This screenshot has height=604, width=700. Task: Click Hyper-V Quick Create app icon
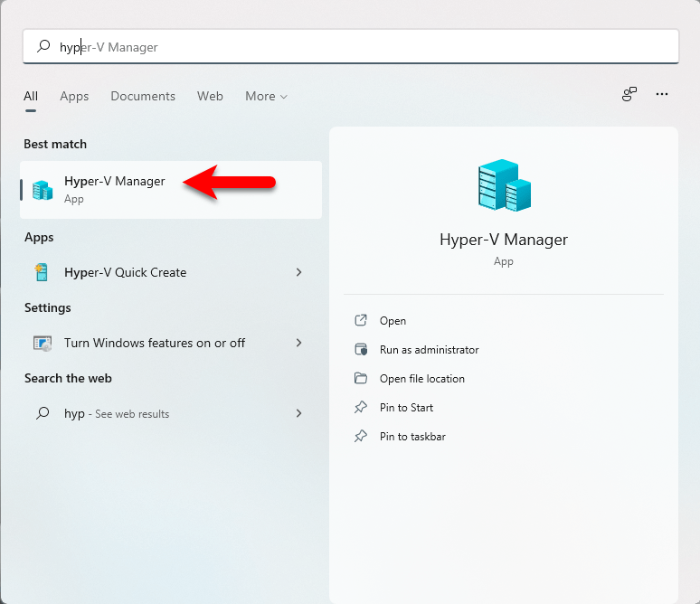coord(42,272)
